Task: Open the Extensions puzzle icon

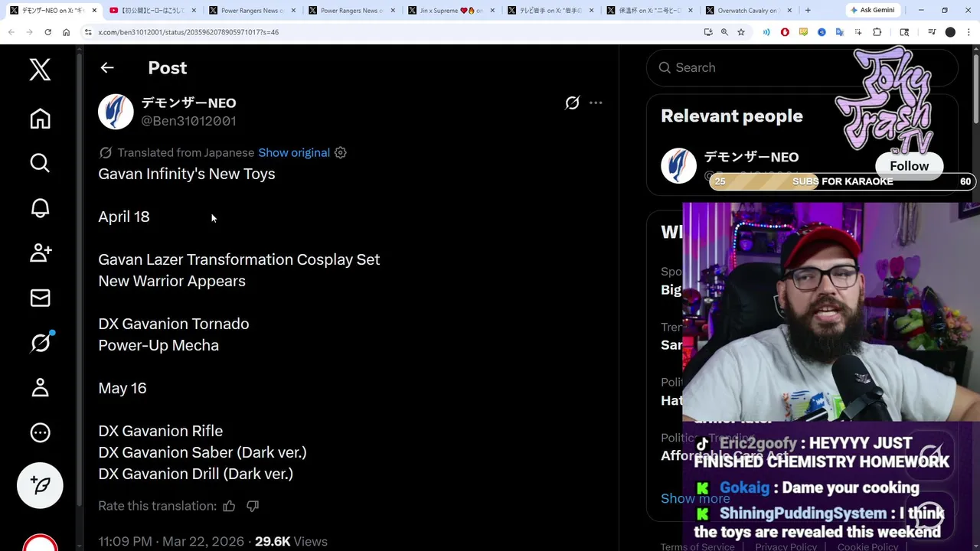Action: [877, 32]
